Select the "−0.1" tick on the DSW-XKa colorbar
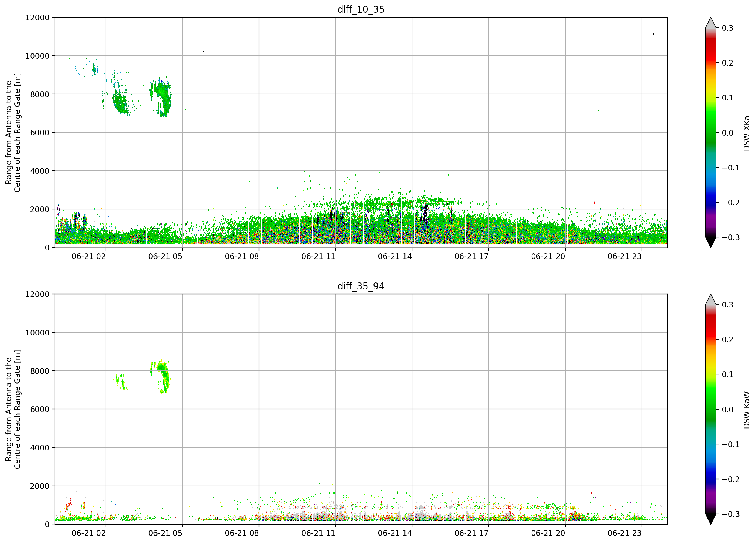 coord(731,168)
